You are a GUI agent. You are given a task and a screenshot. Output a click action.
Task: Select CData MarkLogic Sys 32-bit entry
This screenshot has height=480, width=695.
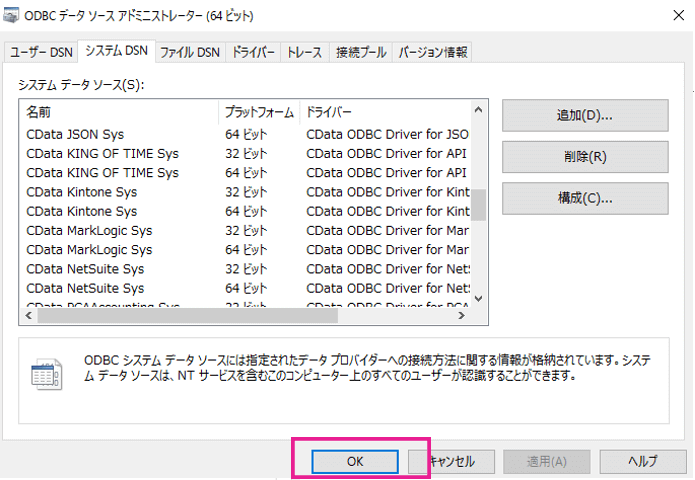pos(245,230)
